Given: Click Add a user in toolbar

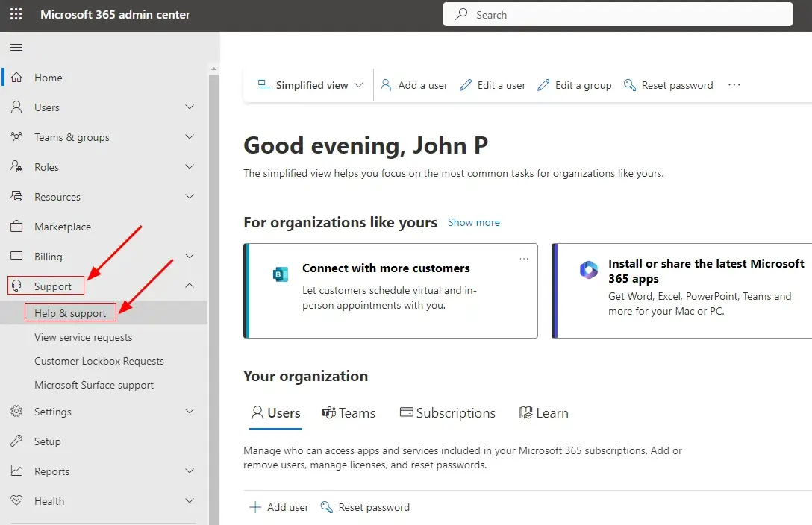Looking at the screenshot, I should point(414,85).
